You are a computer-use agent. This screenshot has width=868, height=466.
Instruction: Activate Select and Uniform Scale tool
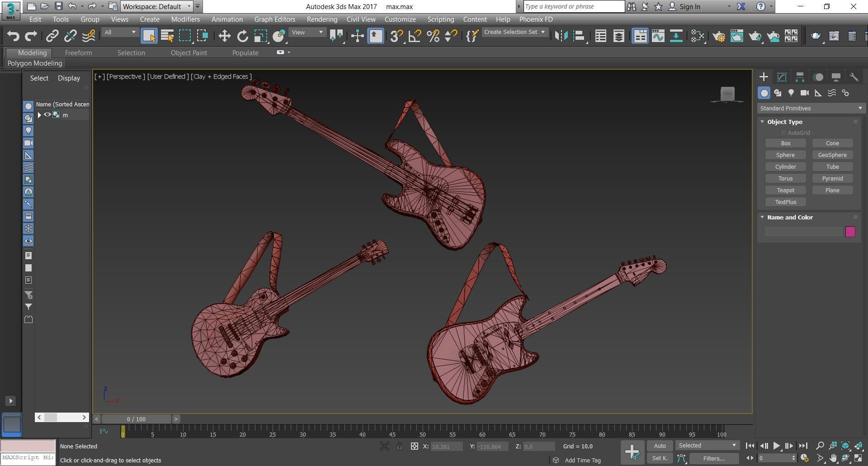pyautogui.click(x=261, y=36)
